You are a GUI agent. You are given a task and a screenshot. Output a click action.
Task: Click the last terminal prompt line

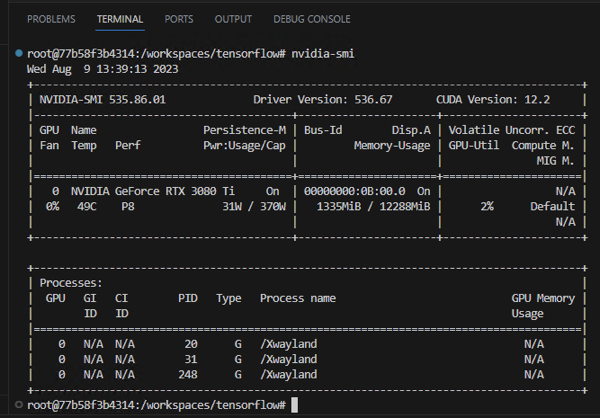[x=156, y=405]
